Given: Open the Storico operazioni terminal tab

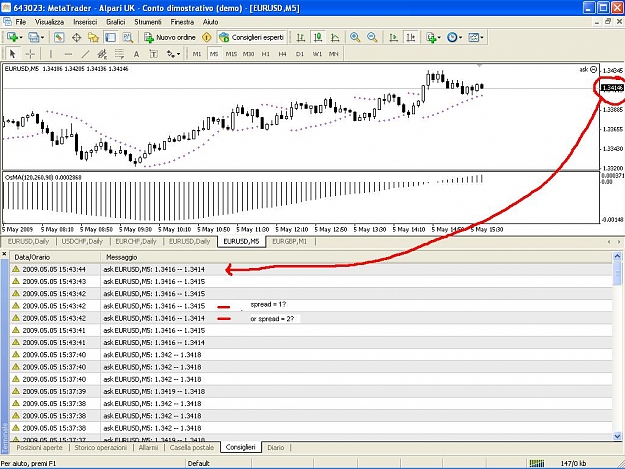Looking at the screenshot, I should [x=101, y=447].
